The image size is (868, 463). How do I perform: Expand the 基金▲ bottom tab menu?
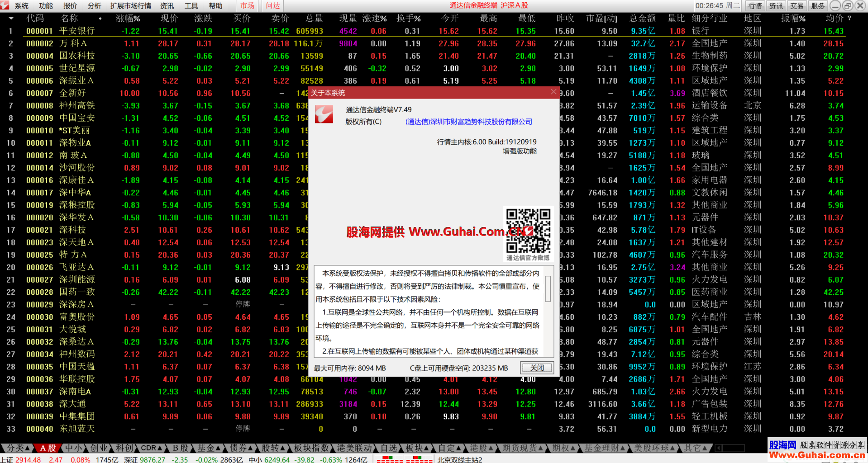[x=209, y=448]
